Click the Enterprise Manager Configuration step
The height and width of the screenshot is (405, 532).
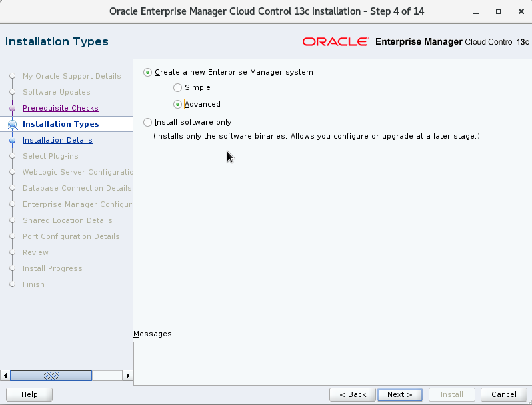coord(78,204)
